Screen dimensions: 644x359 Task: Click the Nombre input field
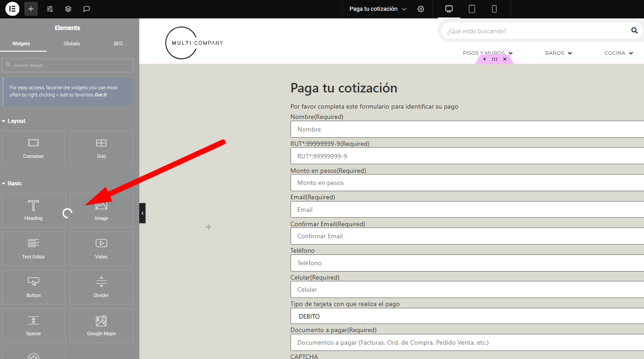click(x=467, y=129)
